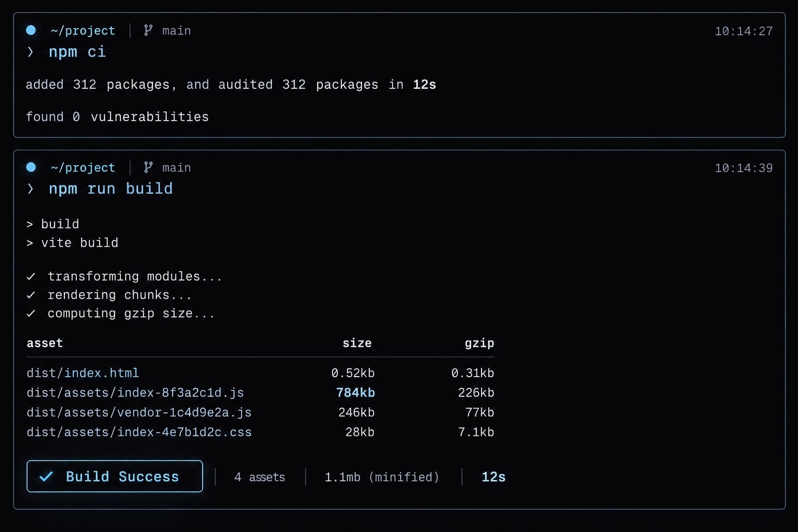Click the checkmark next to transforming modules
Viewport: 798px width, 532px height.
pos(31,276)
